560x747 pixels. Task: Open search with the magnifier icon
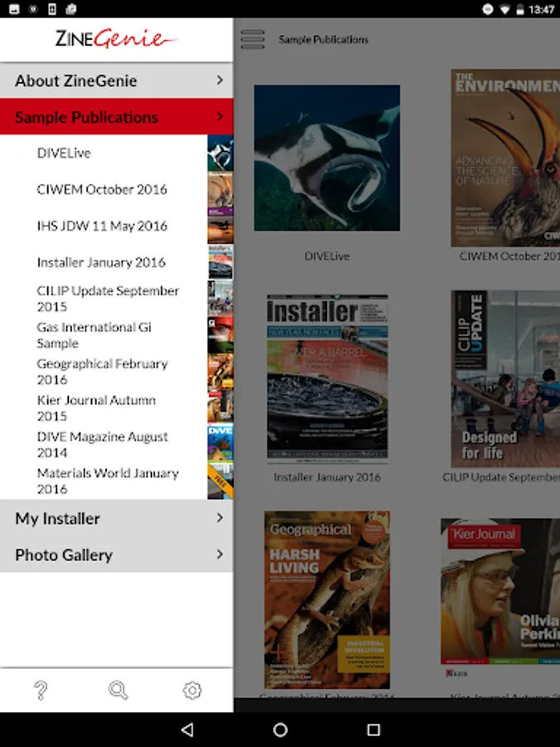pyautogui.click(x=118, y=691)
